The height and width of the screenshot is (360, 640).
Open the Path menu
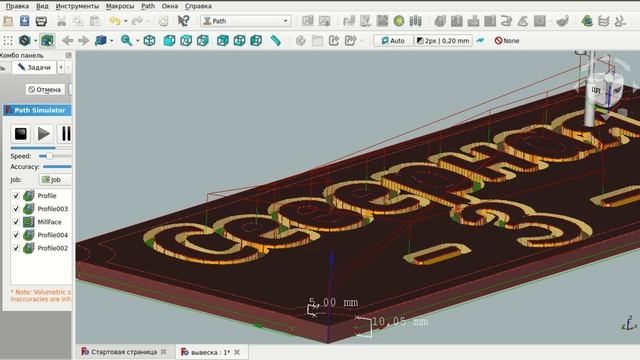[x=148, y=6]
